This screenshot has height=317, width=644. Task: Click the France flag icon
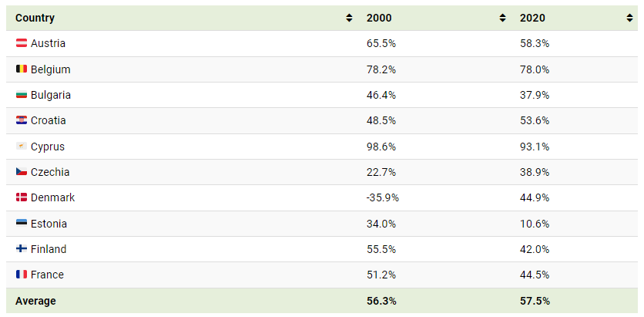[x=22, y=275]
